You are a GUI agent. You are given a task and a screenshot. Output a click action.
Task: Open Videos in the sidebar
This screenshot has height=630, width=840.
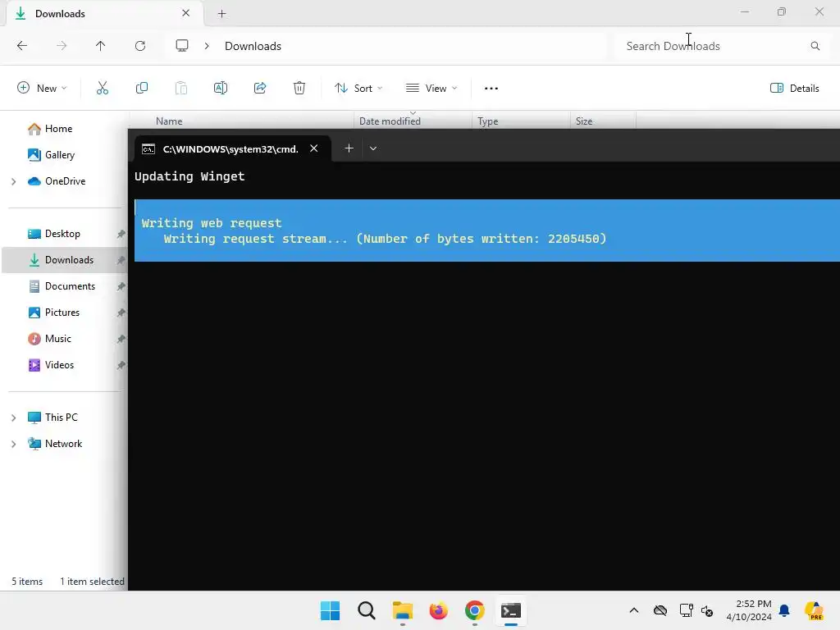59,365
